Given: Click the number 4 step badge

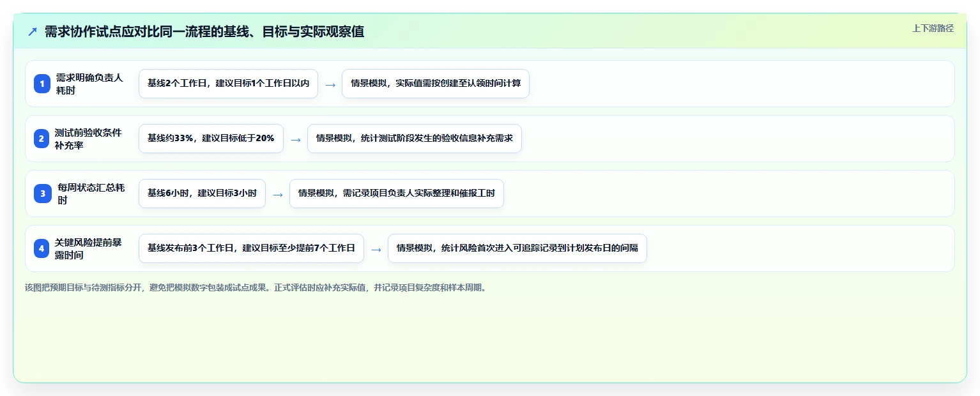Looking at the screenshot, I should pyautogui.click(x=42, y=248).
